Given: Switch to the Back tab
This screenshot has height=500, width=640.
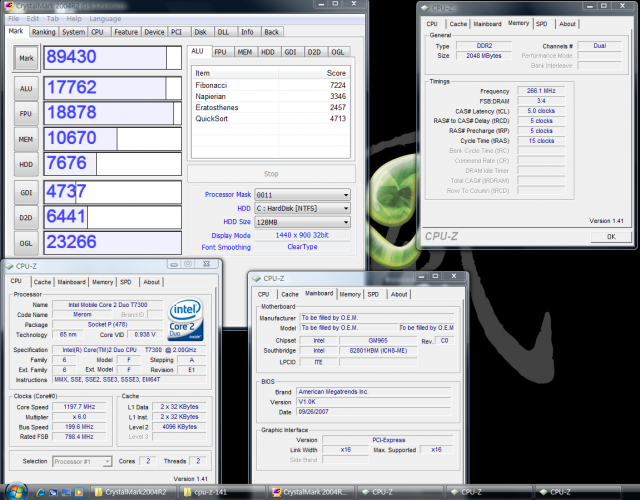Looking at the screenshot, I should [x=271, y=32].
